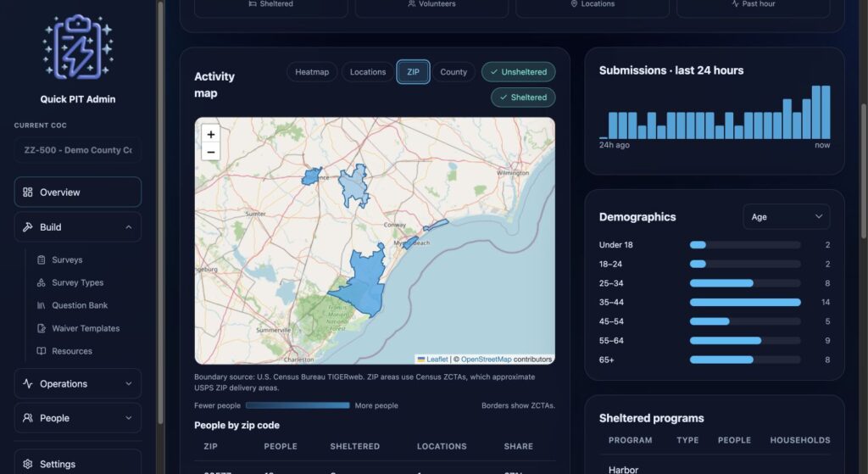This screenshot has height=474, width=868.
Task: Open the Leaflet attribution link
Action: click(437, 360)
